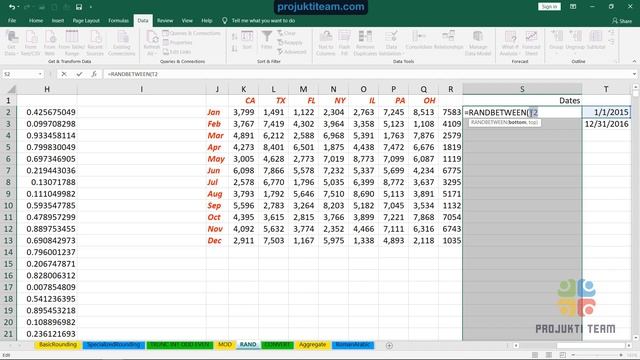Switch to Page Layout tab
The width and height of the screenshot is (640, 360).
86,20
